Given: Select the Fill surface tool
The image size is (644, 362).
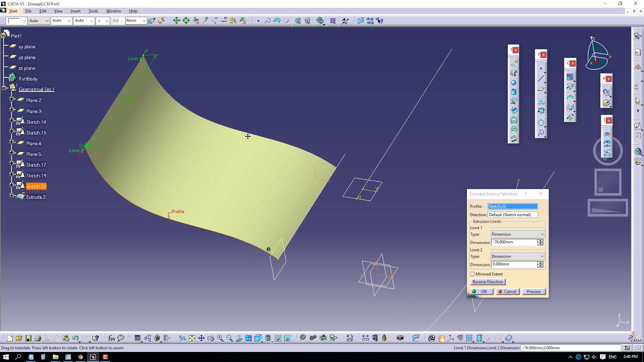Looking at the screenshot, I should click(x=514, y=120).
